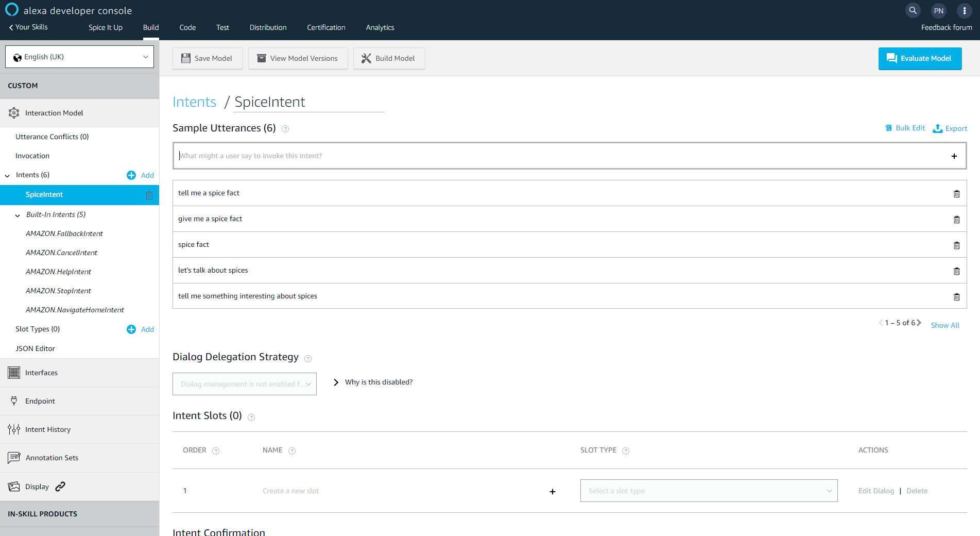Open the Intent History section

[x=80, y=429]
